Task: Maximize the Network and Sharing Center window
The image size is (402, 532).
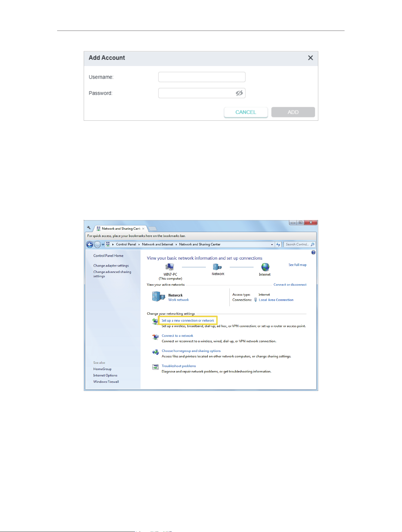Action: click(300, 222)
